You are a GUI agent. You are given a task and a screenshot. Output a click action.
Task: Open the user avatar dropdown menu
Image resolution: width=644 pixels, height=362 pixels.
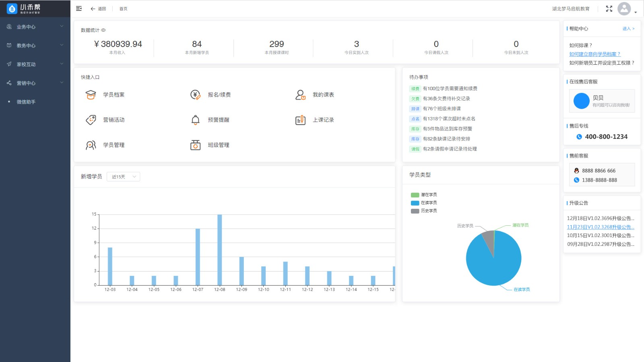(x=623, y=8)
